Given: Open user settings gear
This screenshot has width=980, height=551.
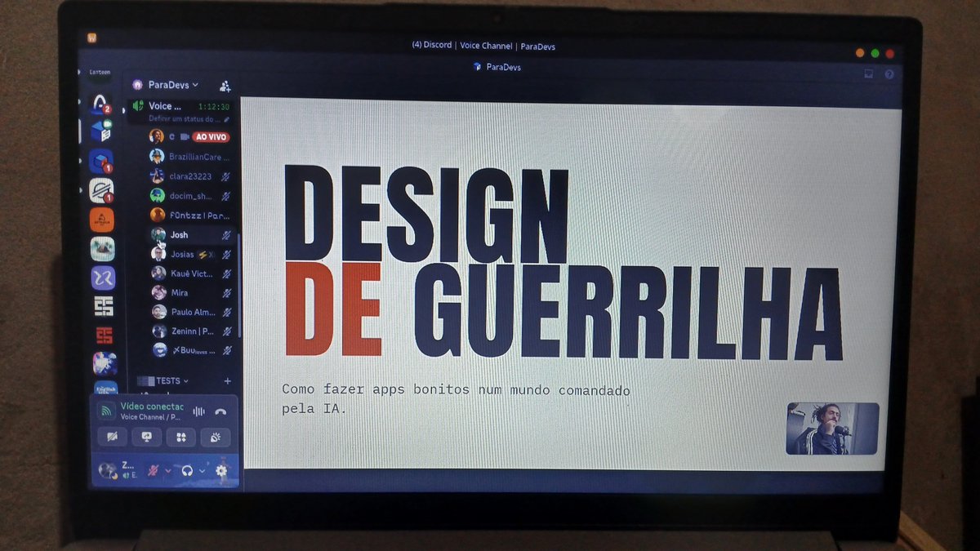Looking at the screenshot, I should tap(220, 470).
